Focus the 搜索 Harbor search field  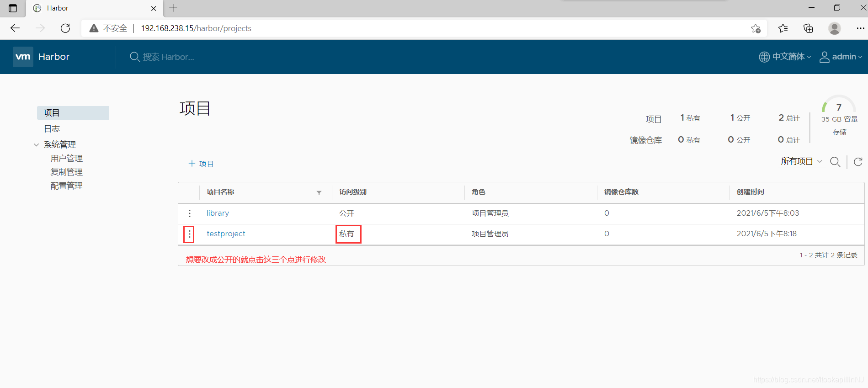168,57
